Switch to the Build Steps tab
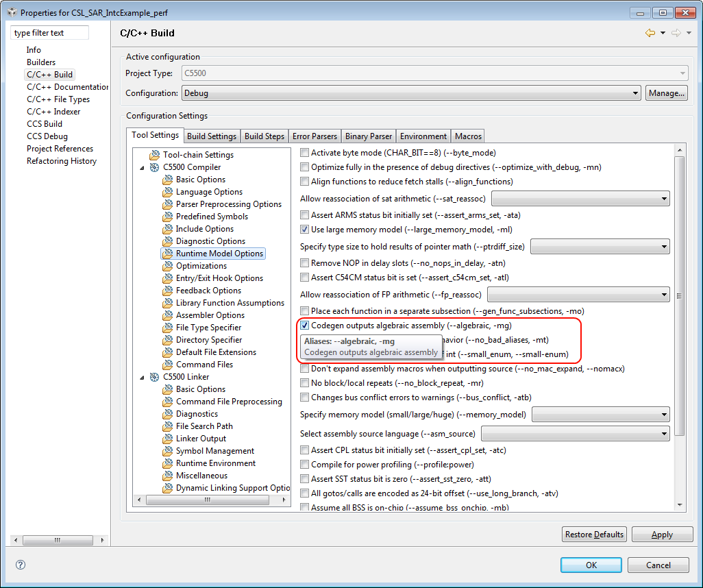This screenshot has width=703, height=588. (264, 136)
